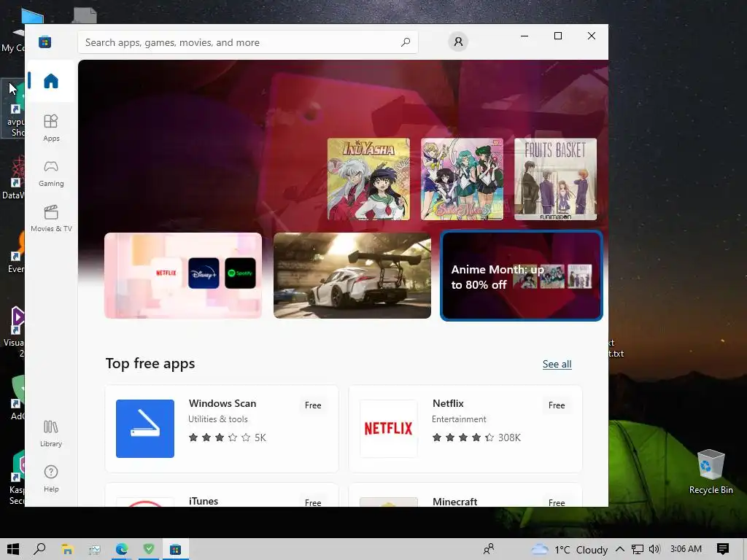Open the white sports car game card

click(x=352, y=275)
